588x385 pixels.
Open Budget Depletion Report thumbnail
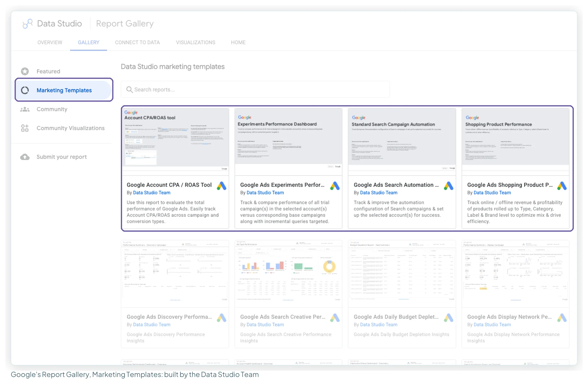(402, 273)
